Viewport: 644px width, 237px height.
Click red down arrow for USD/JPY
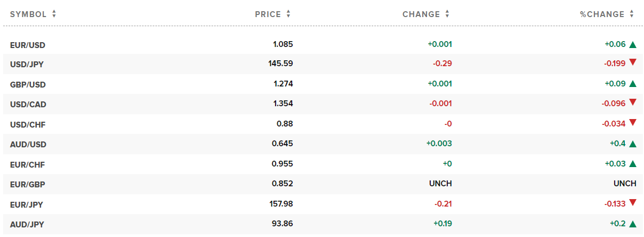click(x=633, y=63)
